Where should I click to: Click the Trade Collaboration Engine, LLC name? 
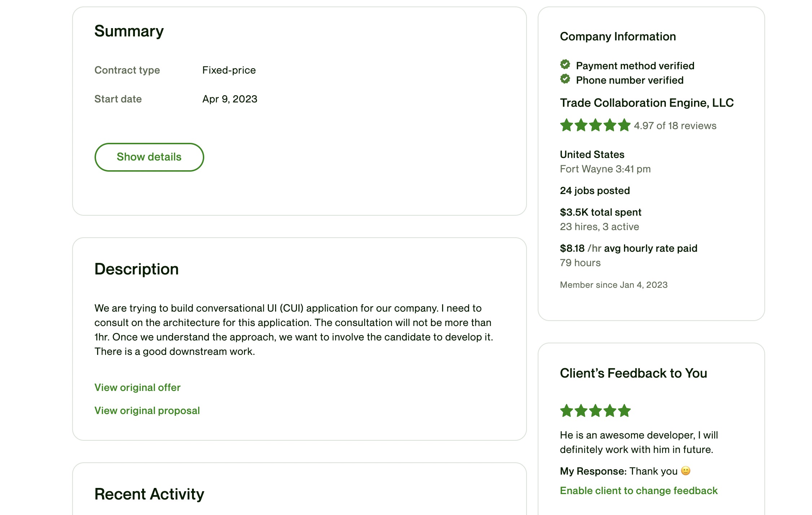click(x=647, y=103)
